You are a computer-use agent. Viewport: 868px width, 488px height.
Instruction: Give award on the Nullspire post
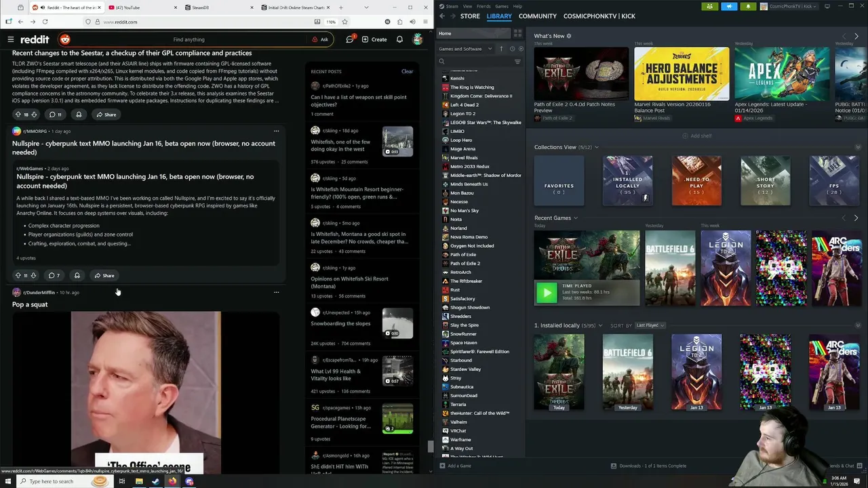point(77,275)
